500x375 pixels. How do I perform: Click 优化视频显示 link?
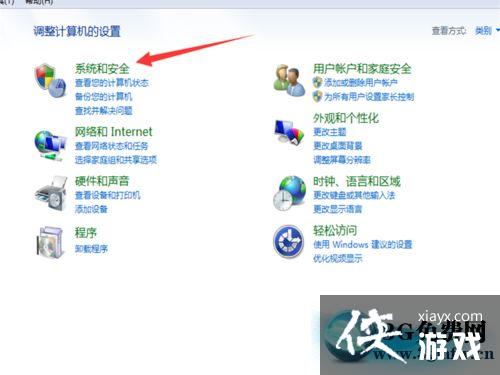(338, 258)
